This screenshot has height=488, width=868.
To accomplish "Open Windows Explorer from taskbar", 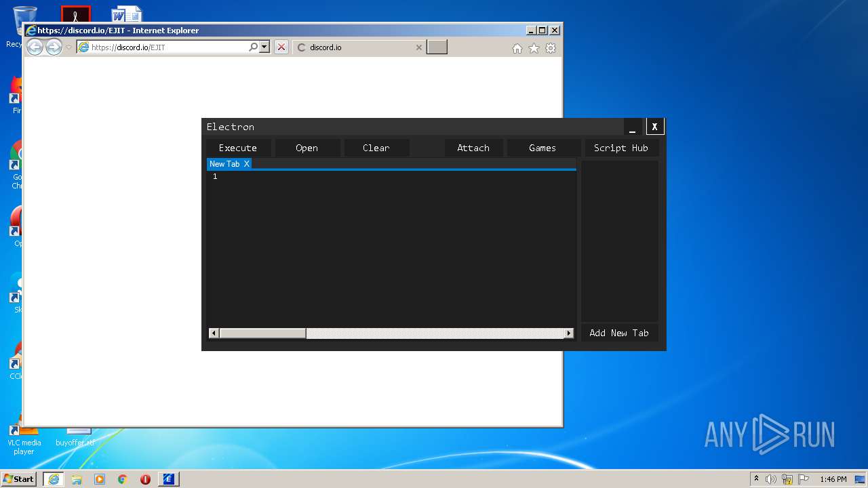I will tap(77, 479).
